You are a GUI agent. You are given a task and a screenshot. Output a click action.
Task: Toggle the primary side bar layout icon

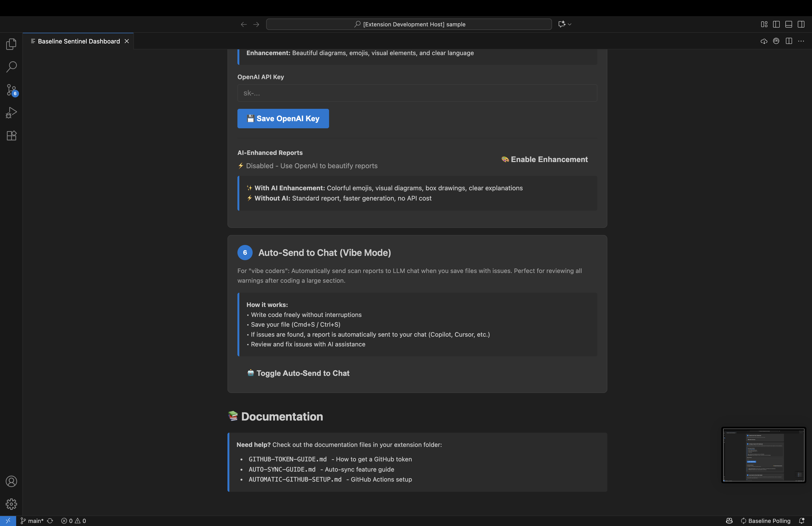point(776,24)
